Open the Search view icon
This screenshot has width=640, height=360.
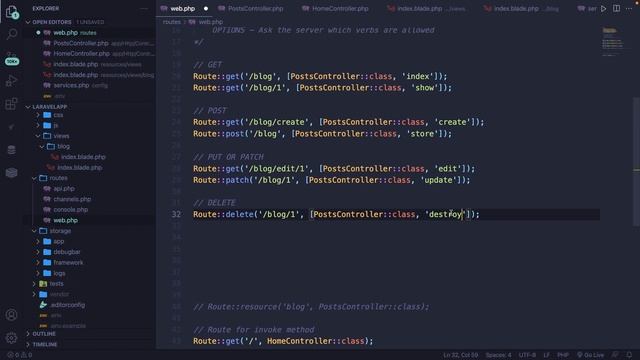click(12, 34)
